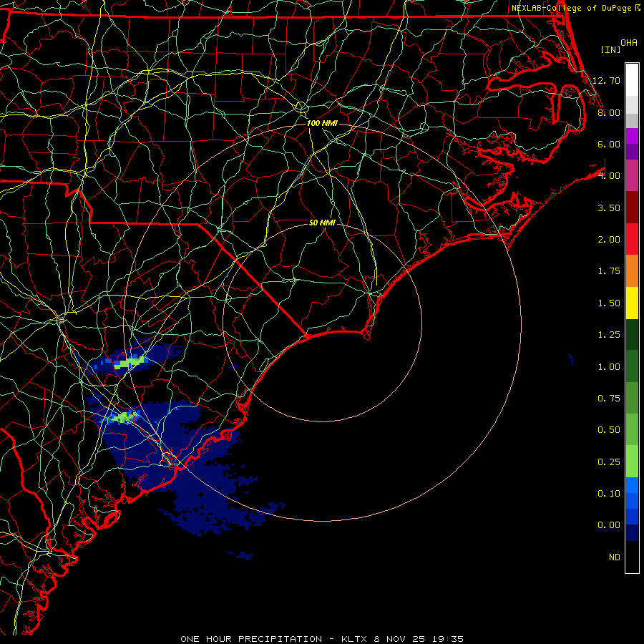Click the southern green-cored rain cell
644x644 pixels.
pos(125,417)
